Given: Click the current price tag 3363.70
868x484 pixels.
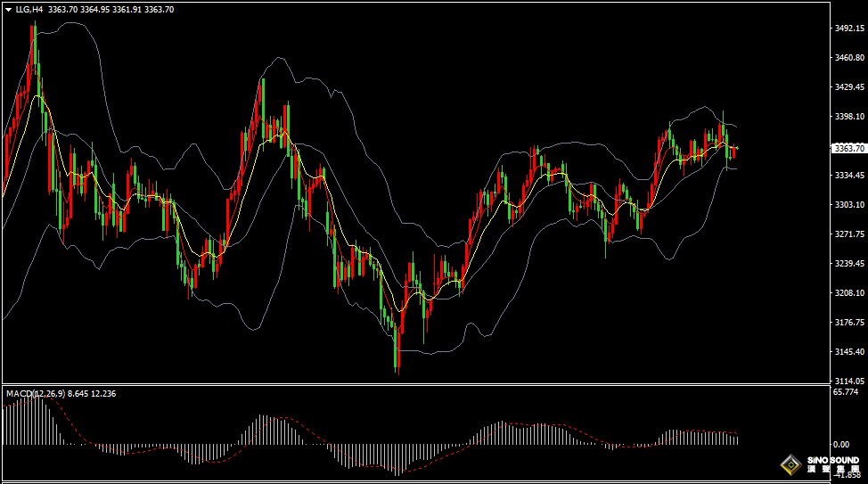Looking at the screenshot, I should click(x=848, y=148).
